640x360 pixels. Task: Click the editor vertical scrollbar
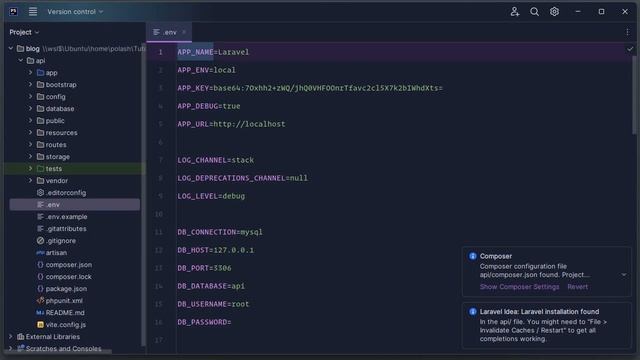(634, 95)
